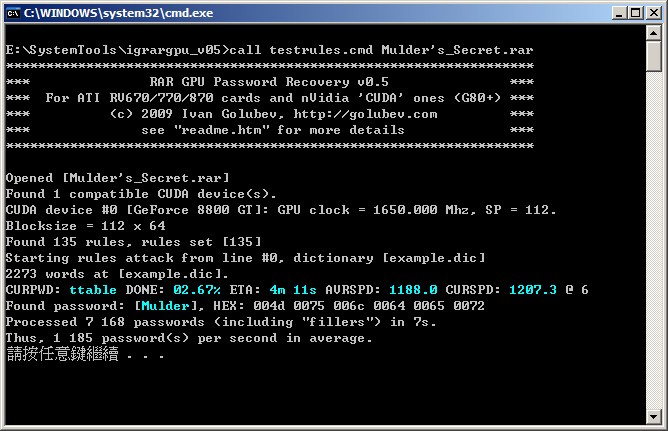Click the CURPWD ttable value
Image resolution: width=668 pixels, height=431 pixels.
coord(93,290)
